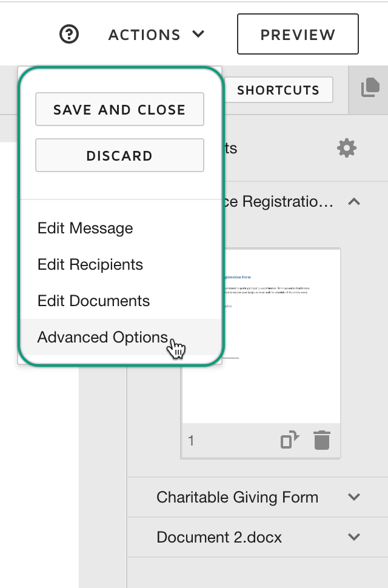388x588 pixels.
Task: Delete page 1 using the trash icon
Action: click(322, 441)
